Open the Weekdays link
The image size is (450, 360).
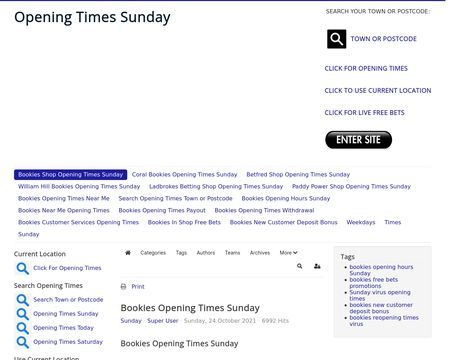(x=361, y=222)
